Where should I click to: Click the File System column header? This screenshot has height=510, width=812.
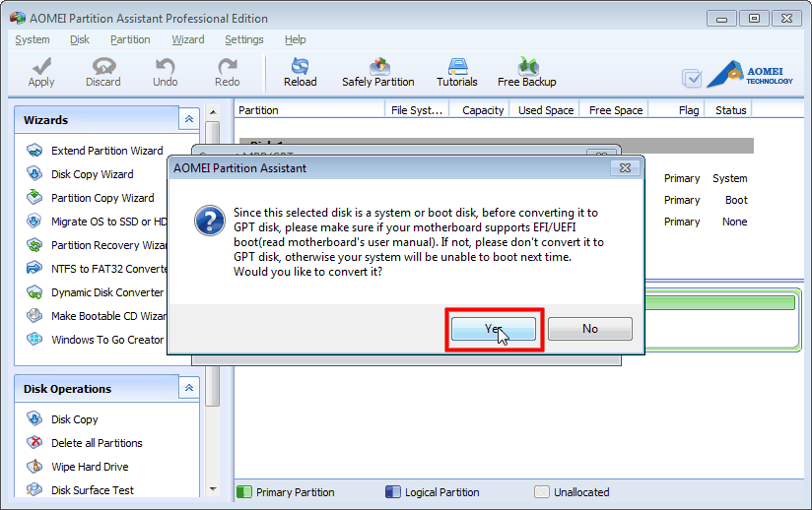(417, 110)
